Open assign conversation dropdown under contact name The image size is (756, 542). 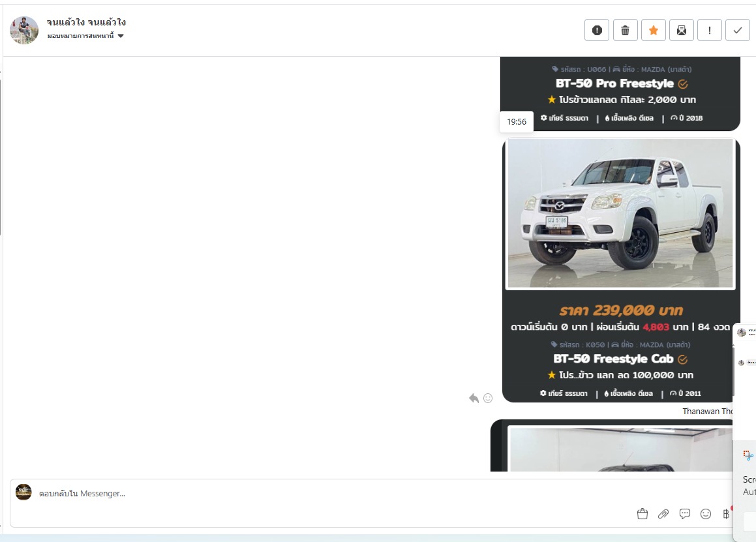click(86, 36)
